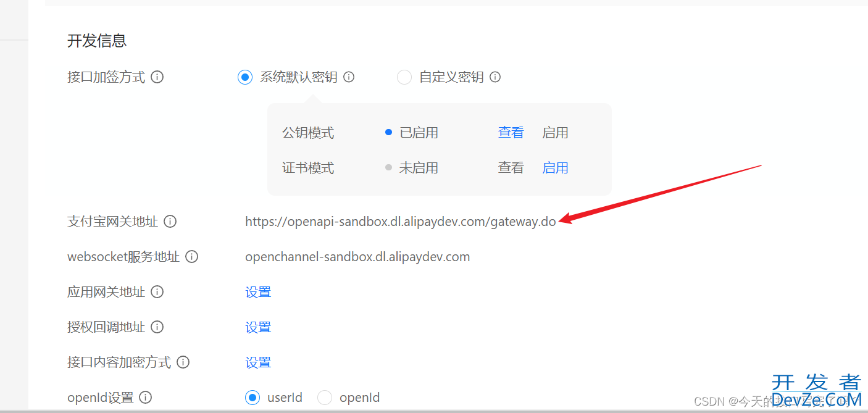This screenshot has width=868, height=413.
Task: Click 启用 link in 证书模式 row
Action: [x=555, y=168]
